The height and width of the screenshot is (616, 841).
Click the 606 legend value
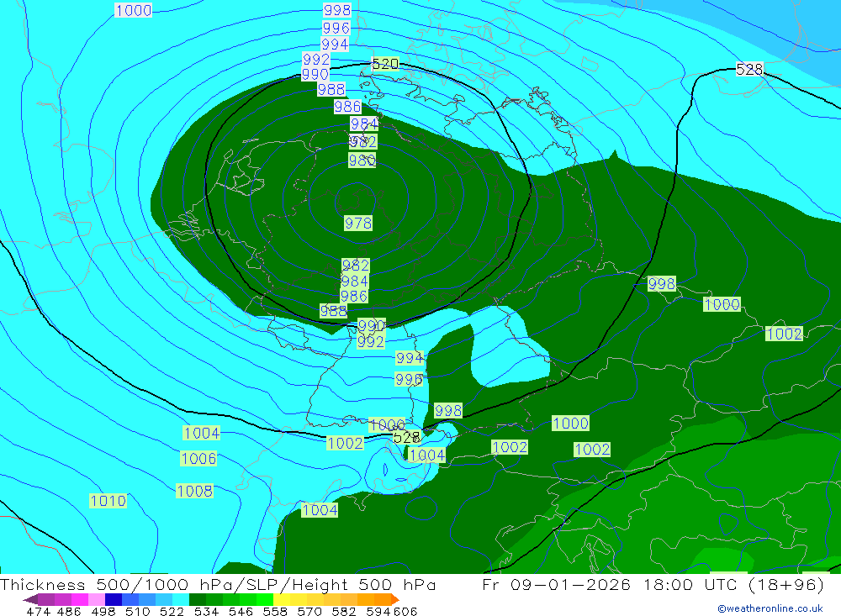405,611
